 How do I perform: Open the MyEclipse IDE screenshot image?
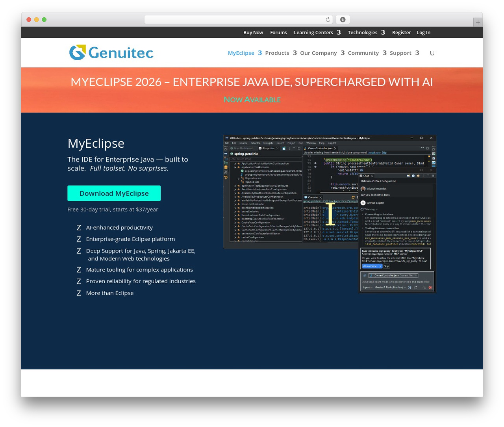tap(330, 214)
